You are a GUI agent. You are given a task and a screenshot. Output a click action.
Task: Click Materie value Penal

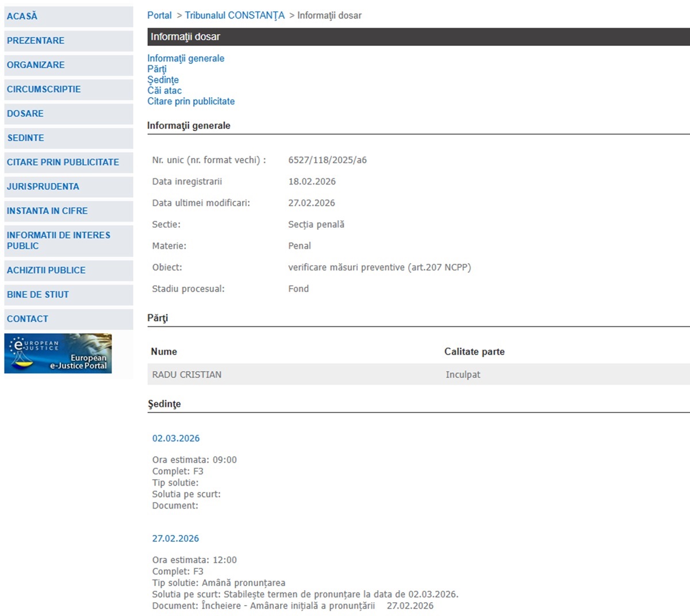point(300,246)
